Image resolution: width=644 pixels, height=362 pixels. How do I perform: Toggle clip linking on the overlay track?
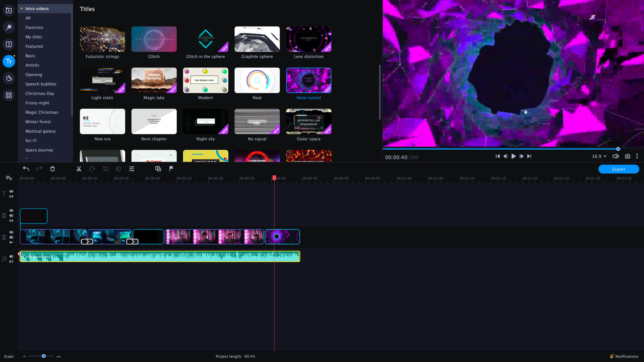[11, 221]
